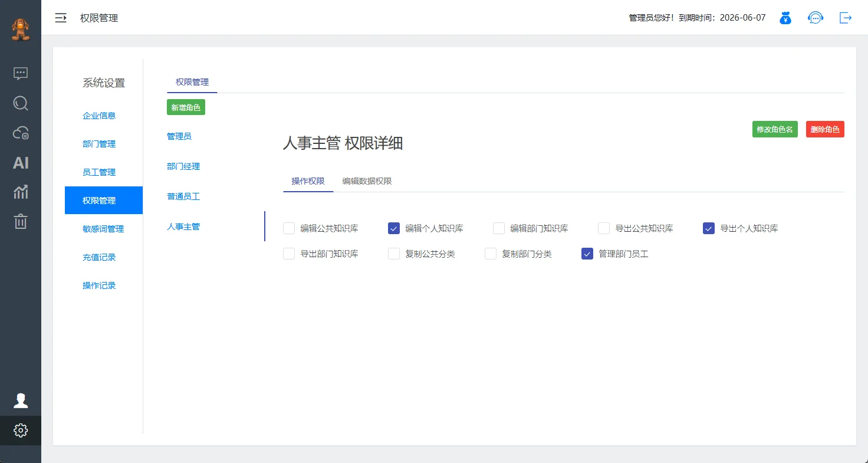Open the chat message sidebar icon
Viewport: 868px width, 463px height.
pyautogui.click(x=21, y=74)
